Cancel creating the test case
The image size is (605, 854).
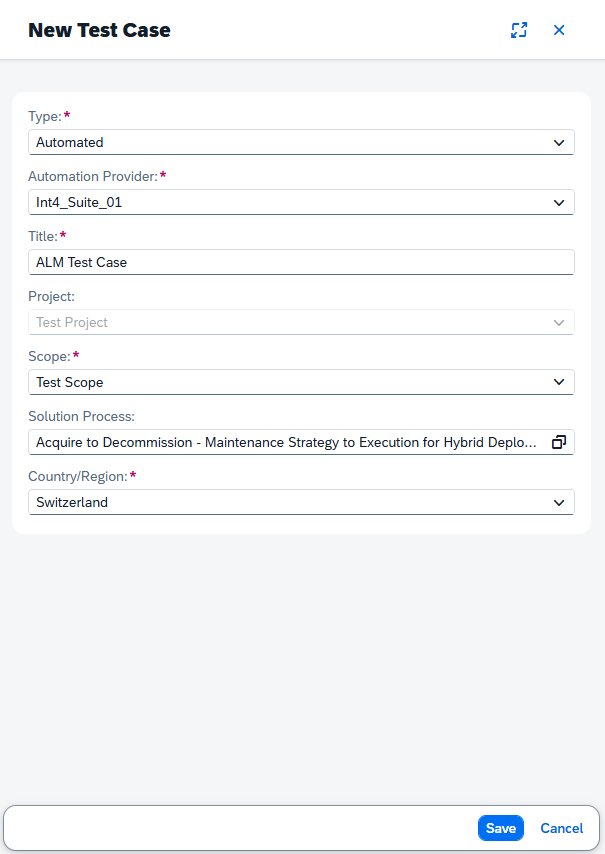tap(561, 828)
